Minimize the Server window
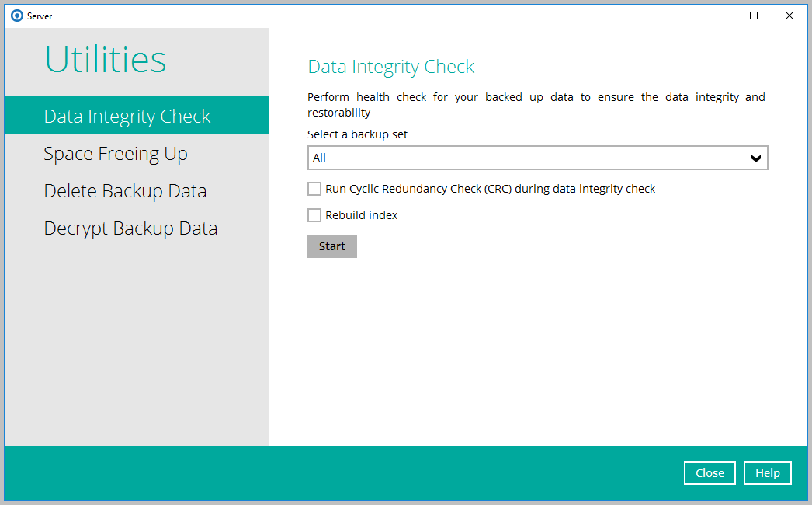 tap(717, 16)
